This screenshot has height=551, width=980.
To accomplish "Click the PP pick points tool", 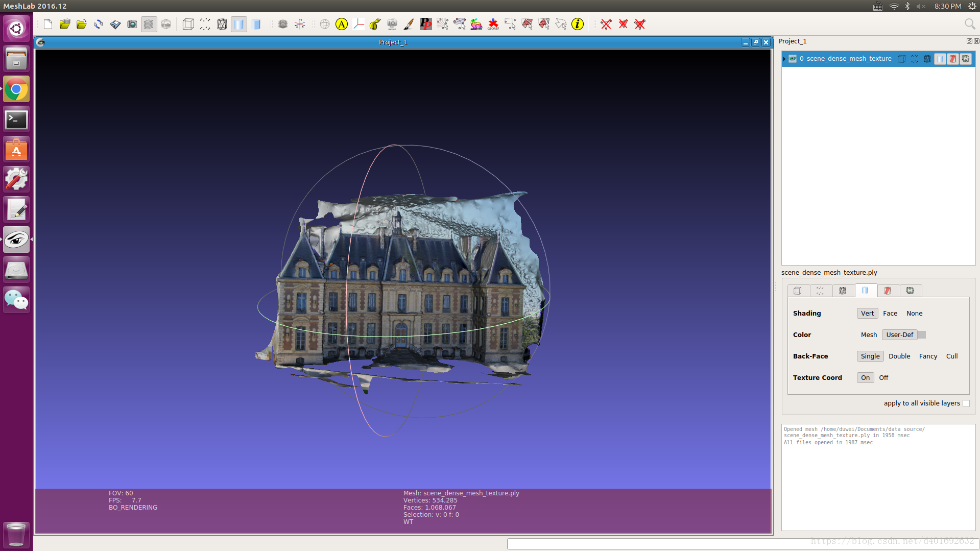I will click(x=426, y=24).
